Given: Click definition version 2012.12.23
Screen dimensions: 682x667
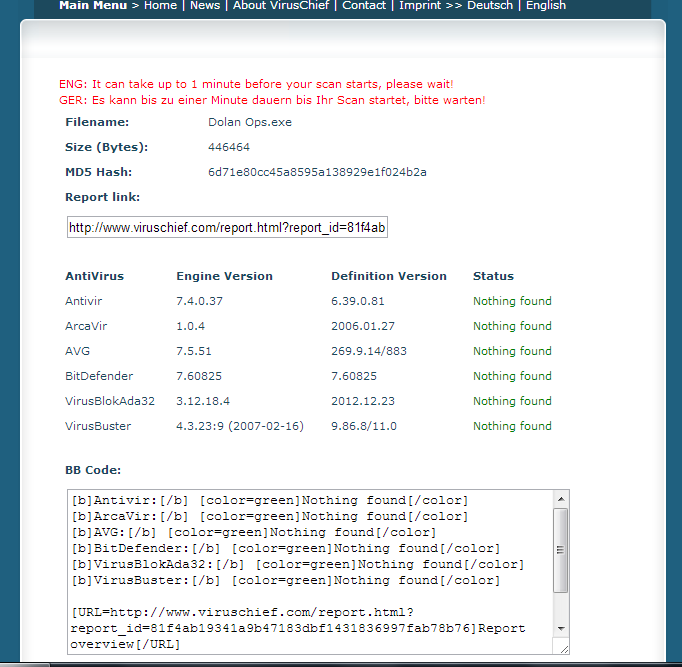Looking at the screenshot, I should pos(363,401).
